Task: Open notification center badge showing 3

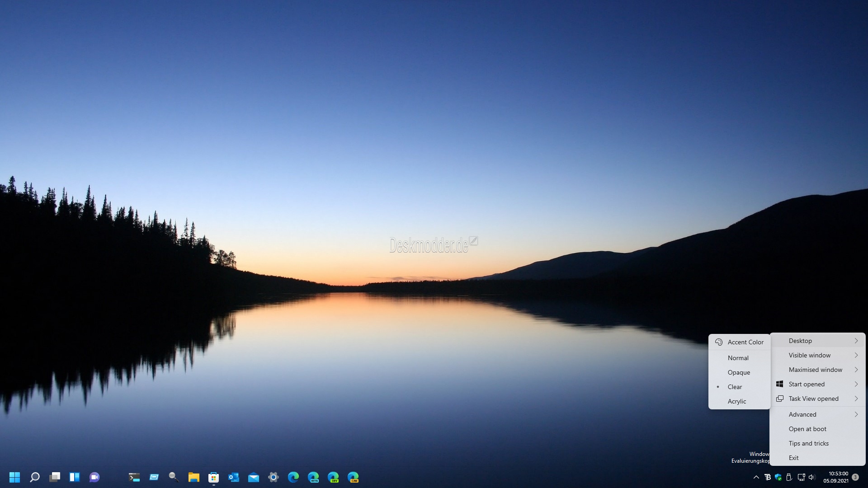Action: [855, 477]
